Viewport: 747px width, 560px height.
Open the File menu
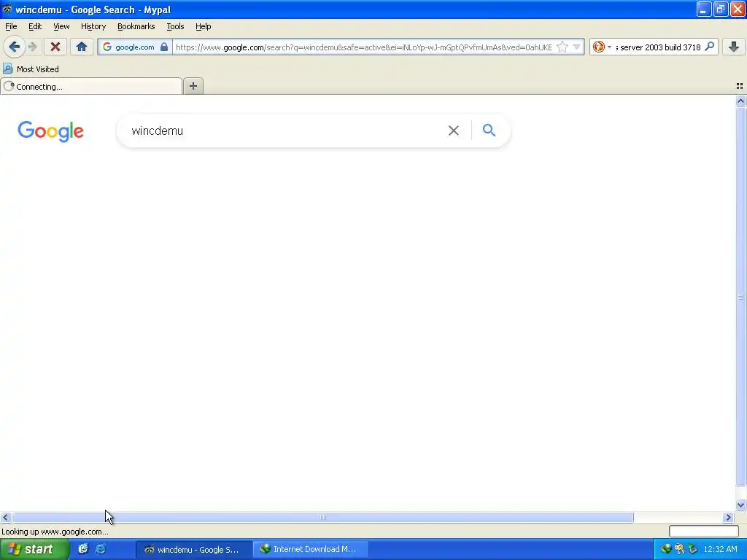[11, 26]
